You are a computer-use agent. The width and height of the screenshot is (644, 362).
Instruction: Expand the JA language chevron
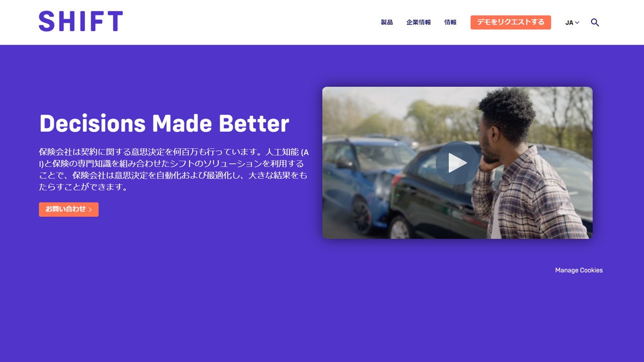[x=577, y=23]
